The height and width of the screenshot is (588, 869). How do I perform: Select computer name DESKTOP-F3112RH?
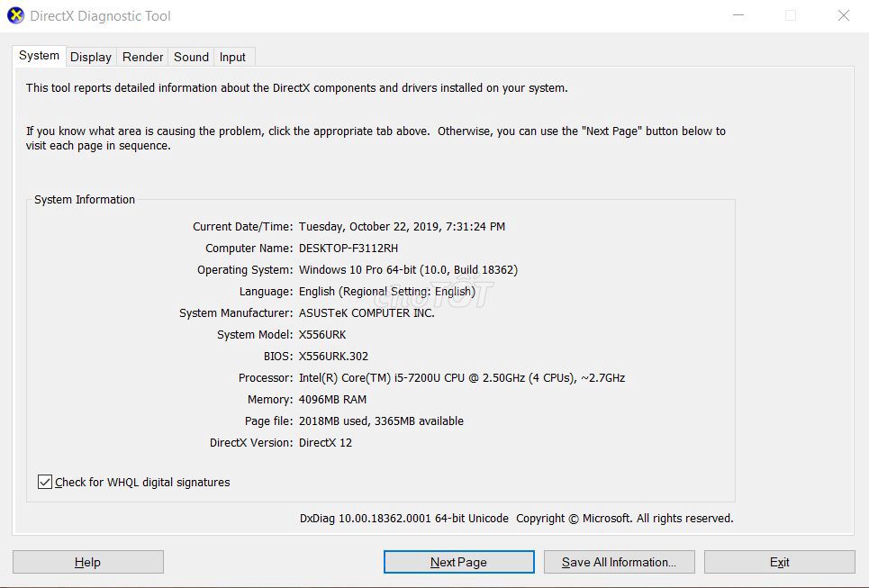tap(349, 249)
